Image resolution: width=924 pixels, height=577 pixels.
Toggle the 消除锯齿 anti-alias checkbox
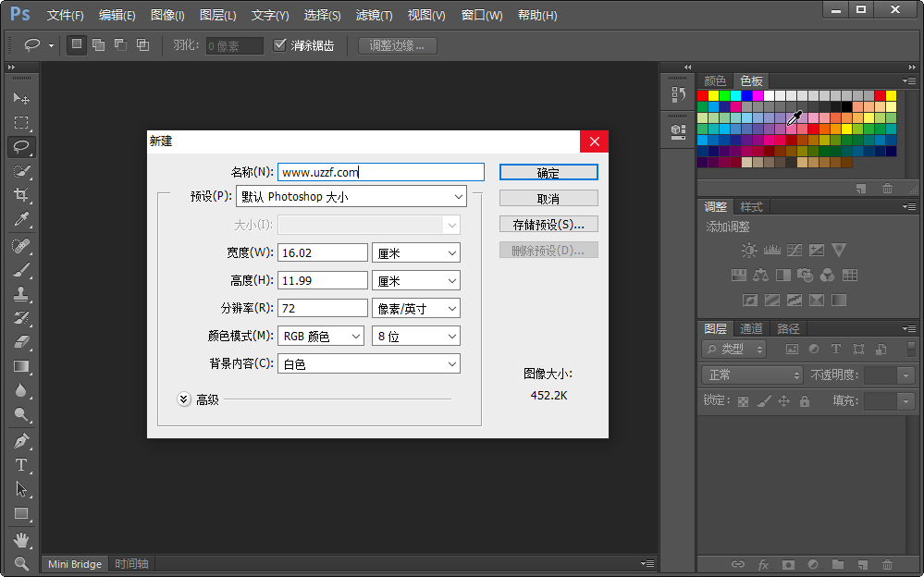point(280,44)
